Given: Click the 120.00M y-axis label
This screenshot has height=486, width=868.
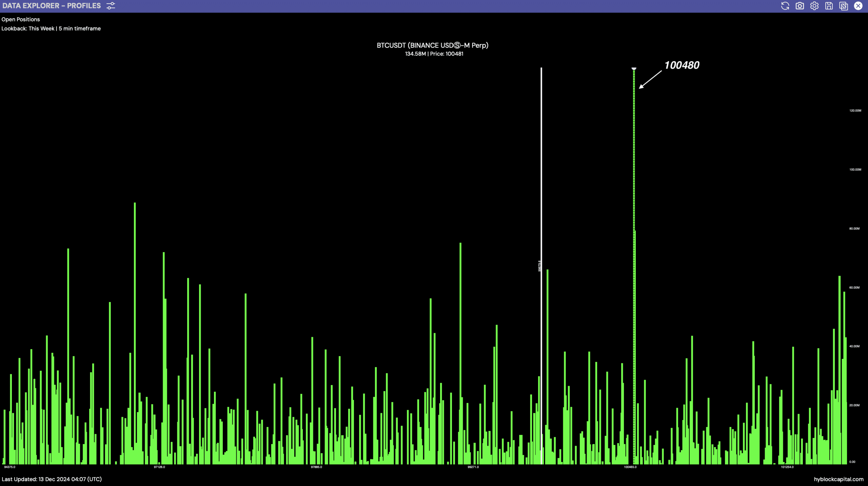Looking at the screenshot, I should (855, 110).
